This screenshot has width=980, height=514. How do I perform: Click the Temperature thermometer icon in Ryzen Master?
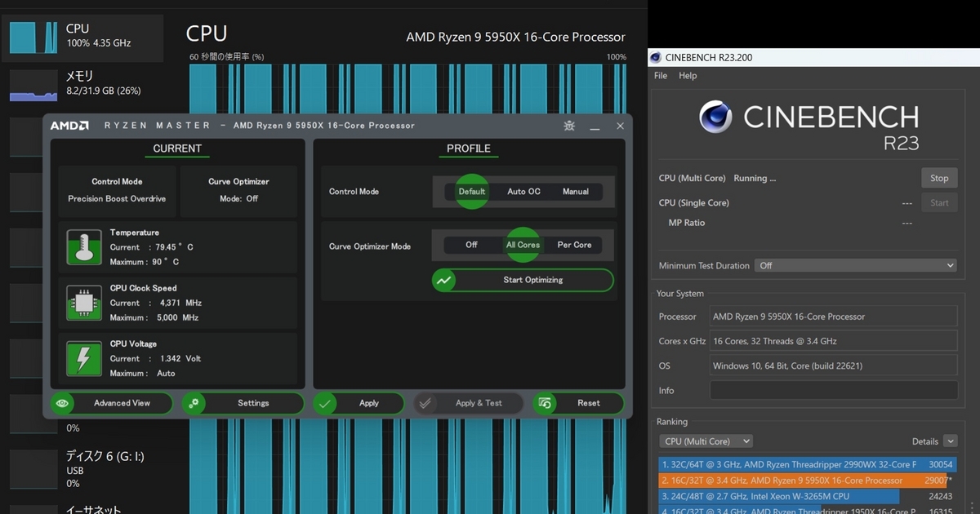84,247
